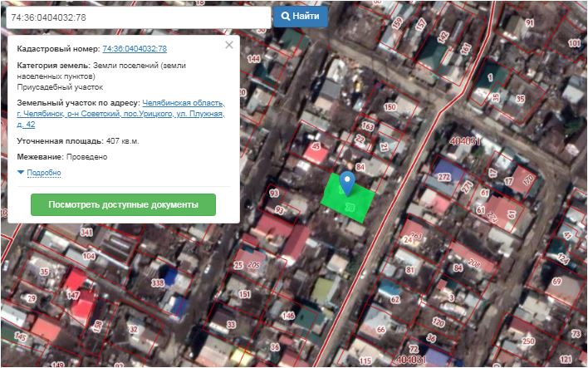This screenshot has height=368, width=588.
Task: Select parcel labeled 115 on map
Action: [x=365, y=361]
